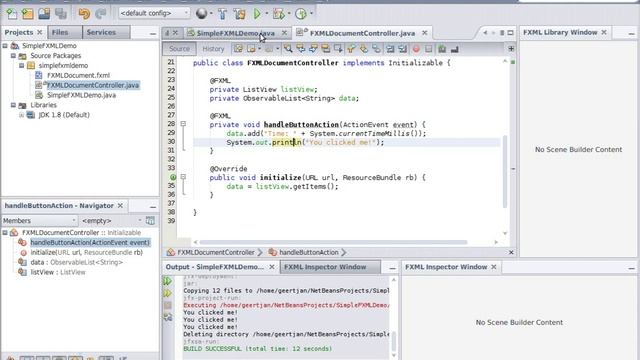The height and width of the screenshot is (360, 640).
Task: Switch to the Projects tab
Action: coord(23,32)
